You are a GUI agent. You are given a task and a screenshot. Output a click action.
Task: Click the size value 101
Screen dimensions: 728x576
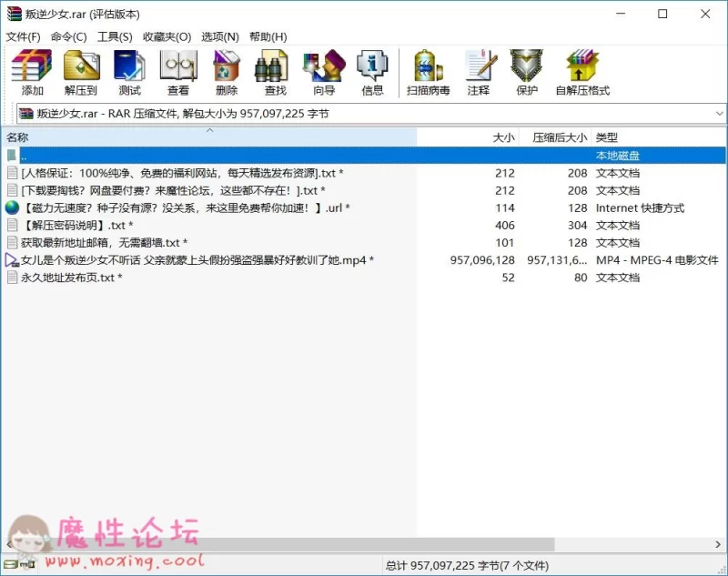click(x=505, y=242)
